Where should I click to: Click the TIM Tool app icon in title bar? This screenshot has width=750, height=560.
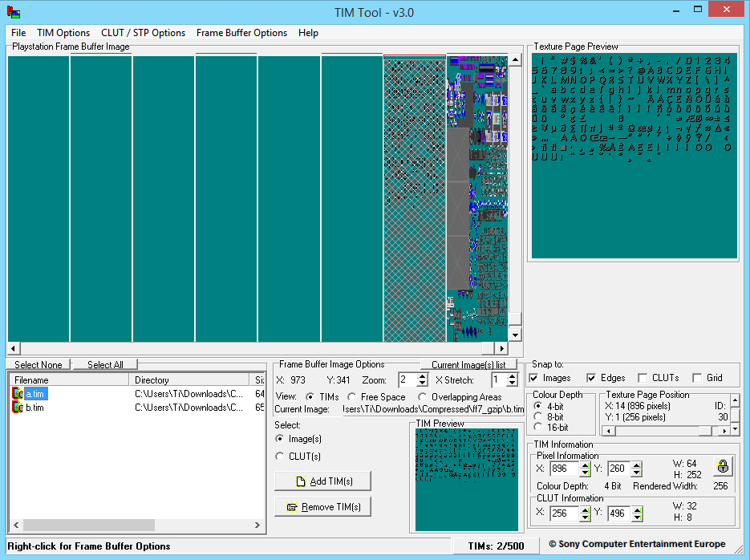(14, 12)
